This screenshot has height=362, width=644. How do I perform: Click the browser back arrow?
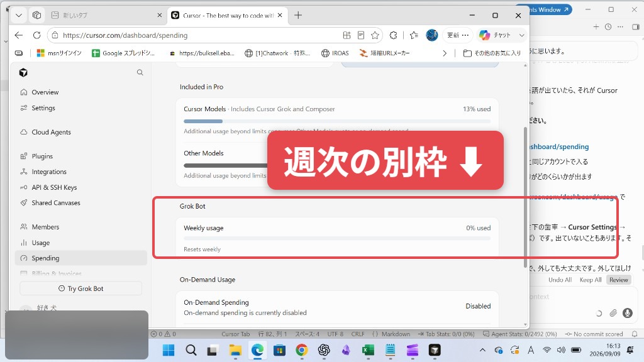(19, 35)
